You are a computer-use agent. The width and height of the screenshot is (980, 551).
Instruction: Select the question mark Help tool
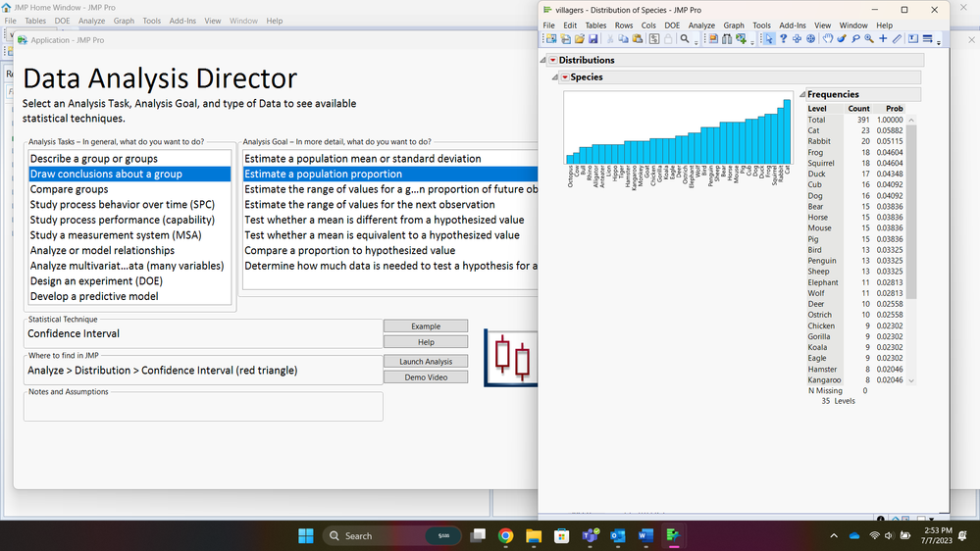[783, 39]
